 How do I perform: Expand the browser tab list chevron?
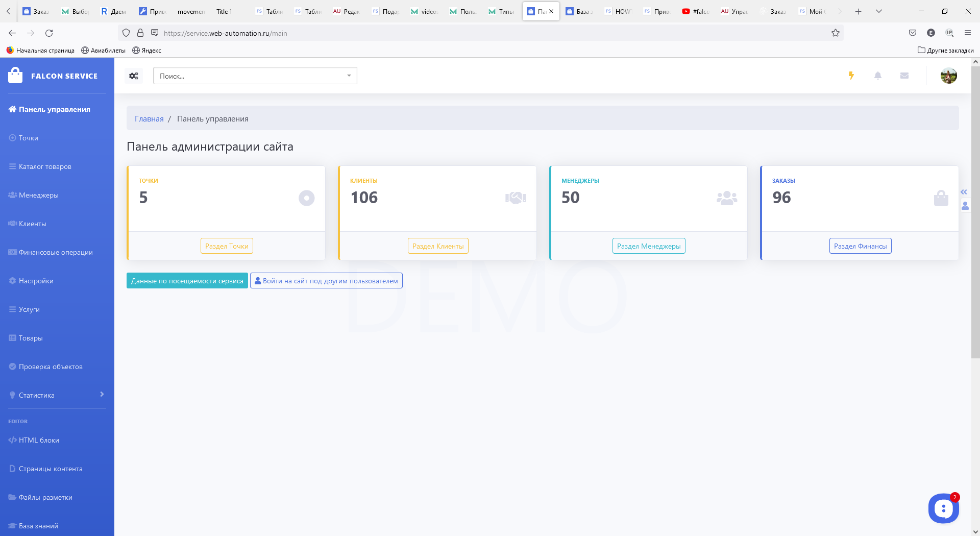879,11
